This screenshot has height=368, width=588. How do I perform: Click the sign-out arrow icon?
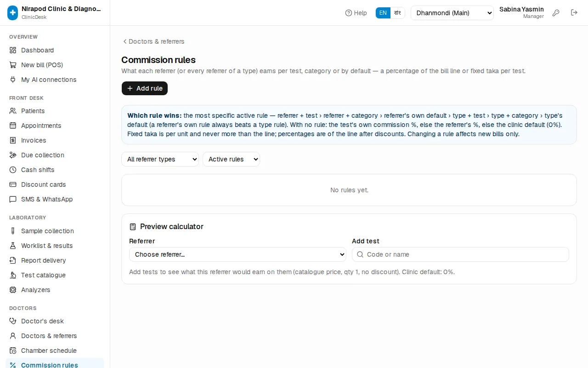pyautogui.click(x=574, y=13)
